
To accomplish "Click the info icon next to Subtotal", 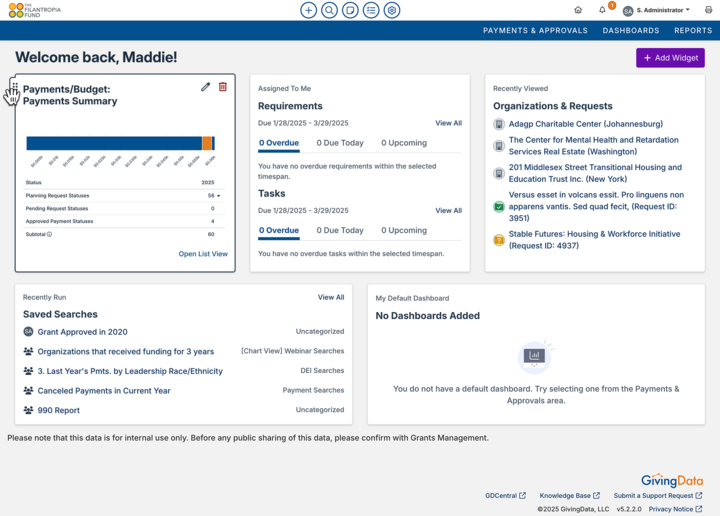I will (50, 234).
